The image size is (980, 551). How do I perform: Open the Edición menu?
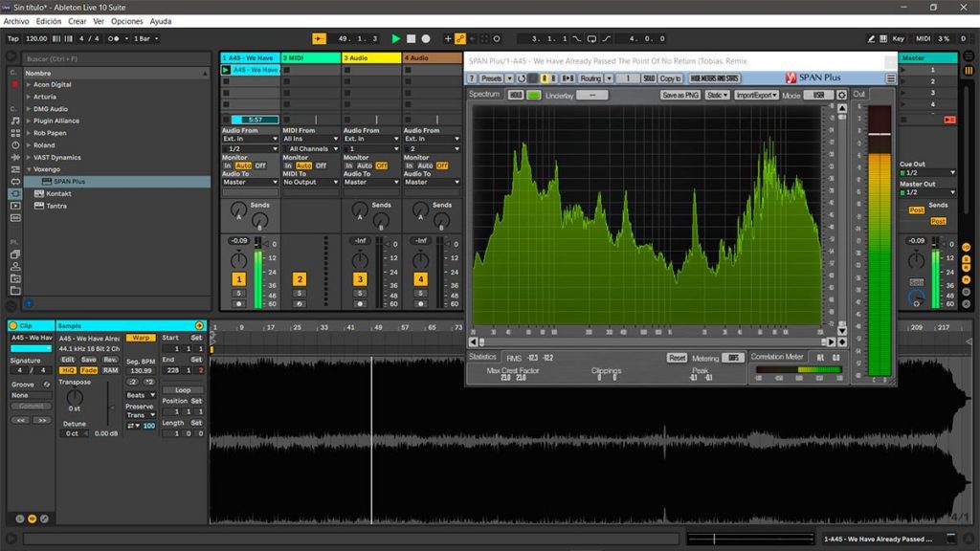[x=49, y=21]
